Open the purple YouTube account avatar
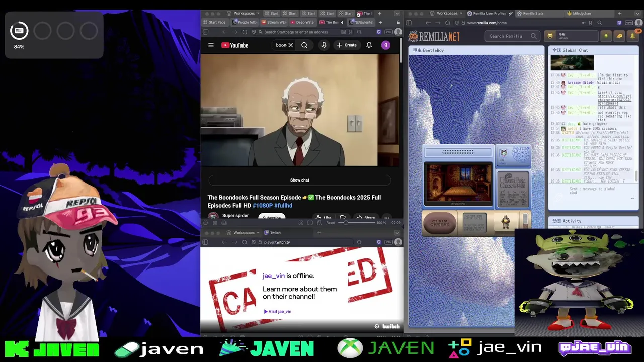 386,45
